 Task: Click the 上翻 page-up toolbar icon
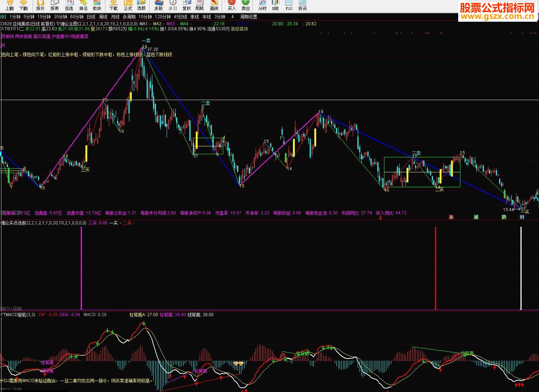[x=10, y=5]
